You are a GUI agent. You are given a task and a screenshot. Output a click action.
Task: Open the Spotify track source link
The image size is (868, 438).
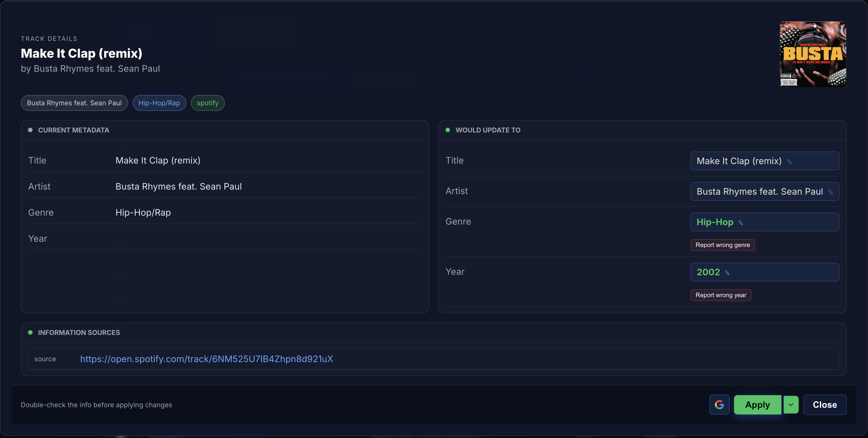206,359
